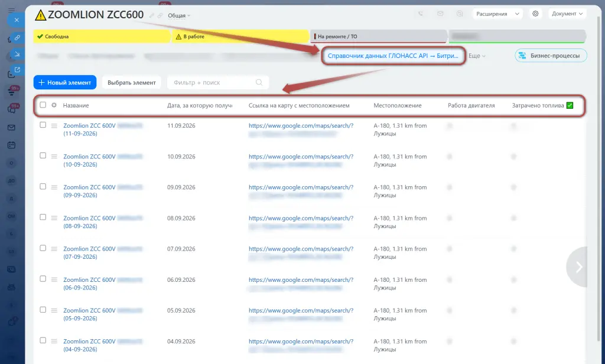Open the Документ dropdown
The height and width of the screenshot is (364, 605).
pyautogui.click(x=567, y=14)
